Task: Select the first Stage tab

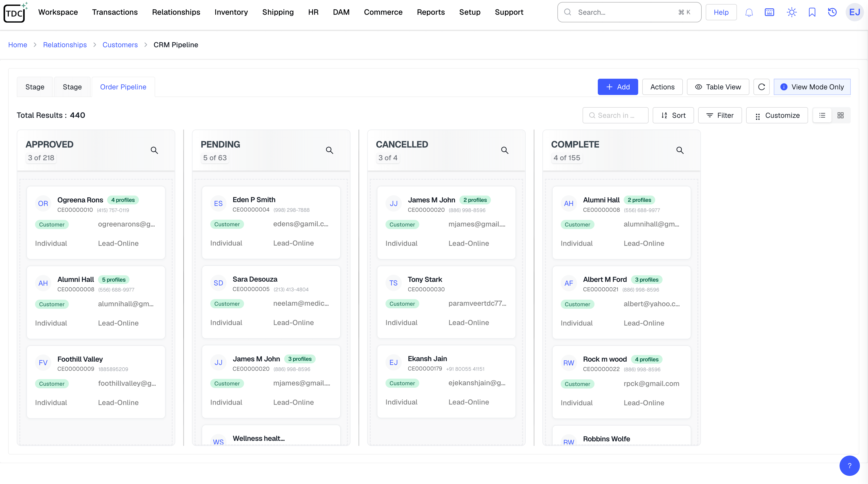Action: coord(35,87)
